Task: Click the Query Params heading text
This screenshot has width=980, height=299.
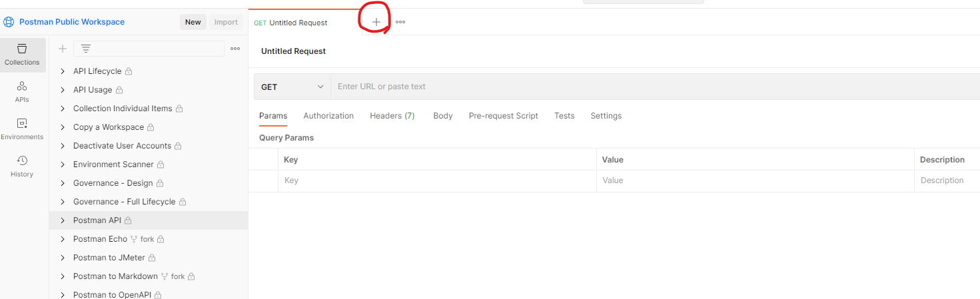Action: (286, 138)
